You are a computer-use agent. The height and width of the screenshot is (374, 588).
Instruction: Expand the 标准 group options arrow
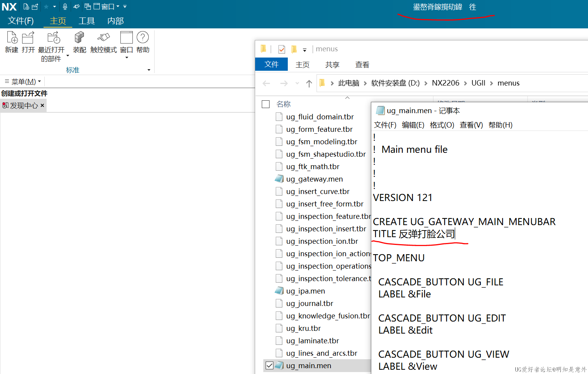click(149, 70)
